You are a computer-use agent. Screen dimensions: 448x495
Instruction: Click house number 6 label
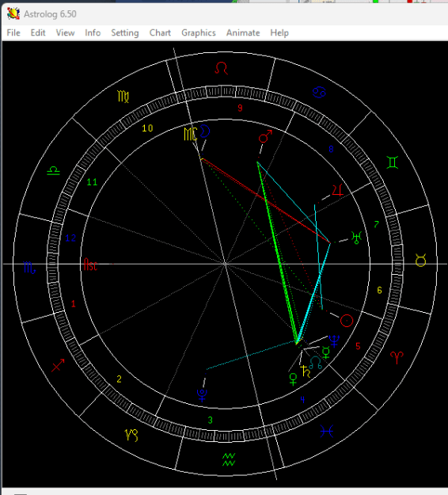coord(380,290)
